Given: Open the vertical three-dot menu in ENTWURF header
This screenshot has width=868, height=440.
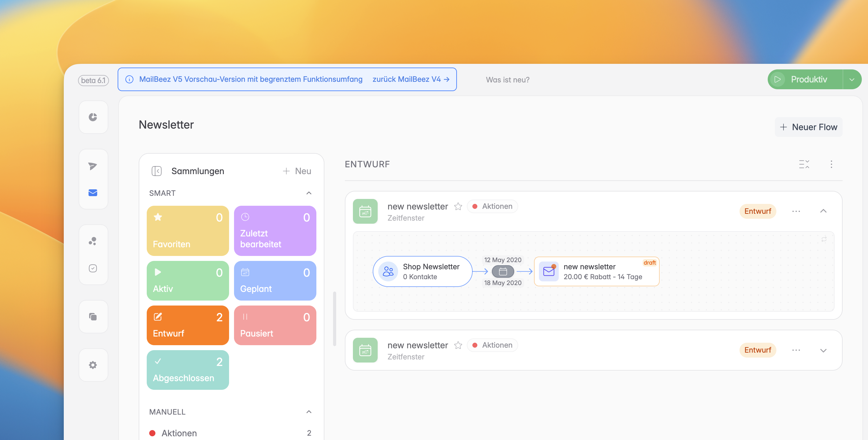Looking at the screenshot, I should 831,164.
